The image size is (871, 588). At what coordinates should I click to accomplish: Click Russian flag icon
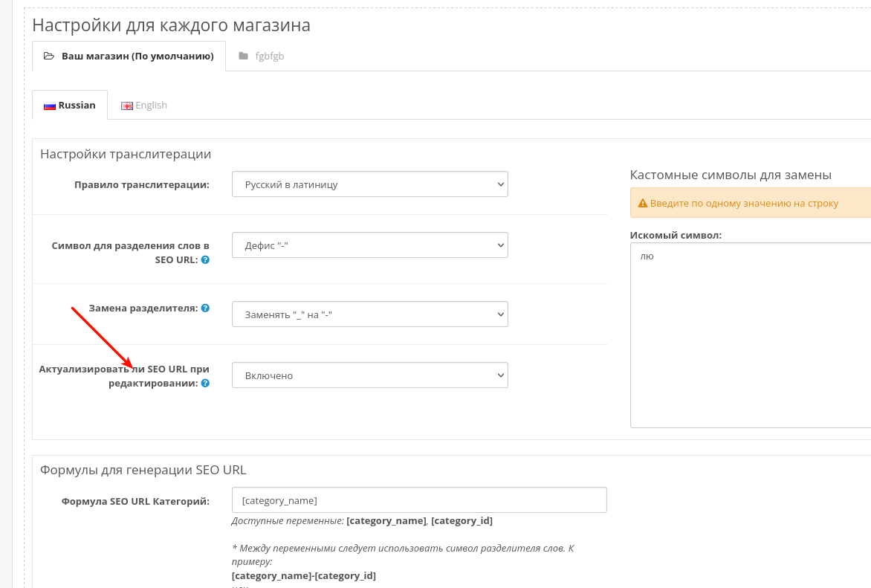[x=50, y=106]
